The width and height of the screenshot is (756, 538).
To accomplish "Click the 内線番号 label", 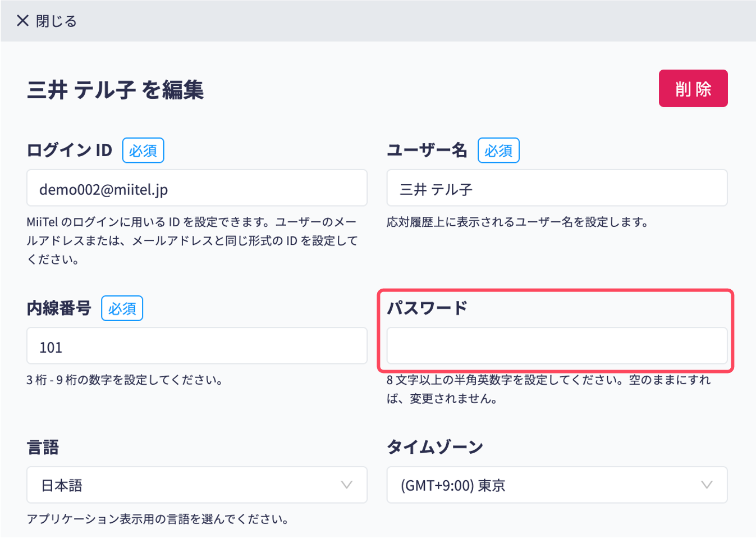I will (x=59, y=308).
